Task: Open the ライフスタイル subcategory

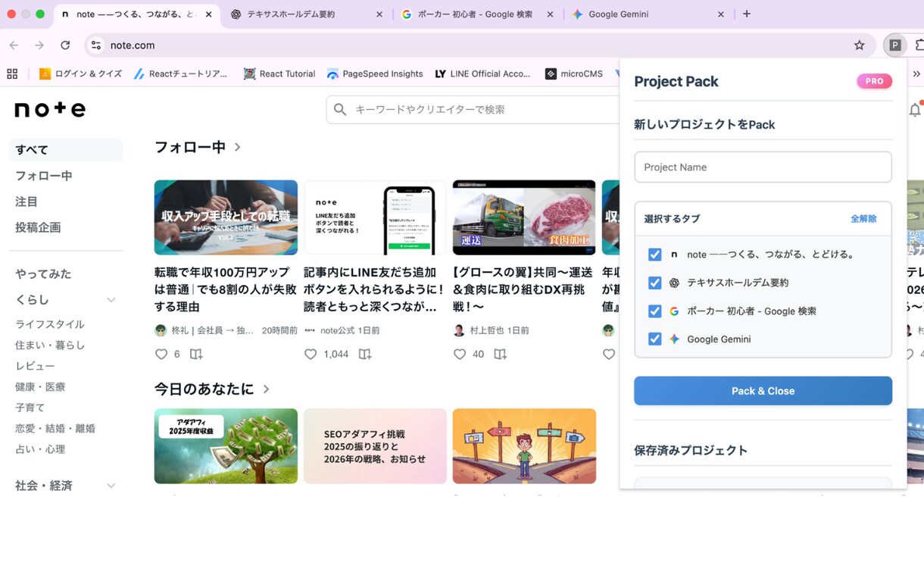Action: [x=50, y=324]
